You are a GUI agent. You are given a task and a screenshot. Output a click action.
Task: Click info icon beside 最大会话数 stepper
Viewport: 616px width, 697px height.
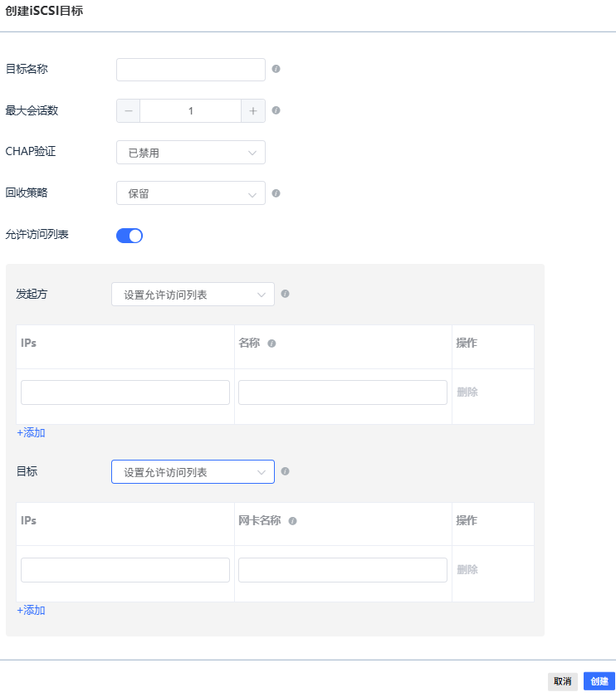pyautogui.click(x=276, y=110)
